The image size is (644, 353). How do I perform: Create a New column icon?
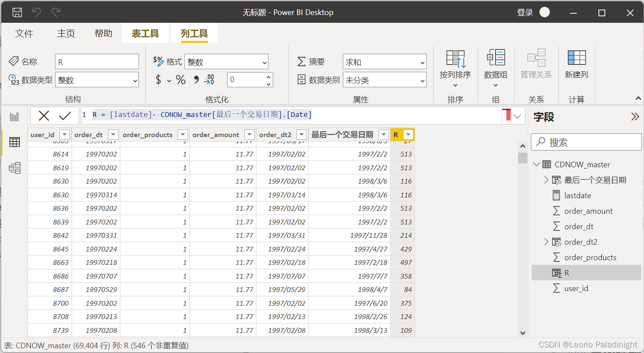click(576, 58)
